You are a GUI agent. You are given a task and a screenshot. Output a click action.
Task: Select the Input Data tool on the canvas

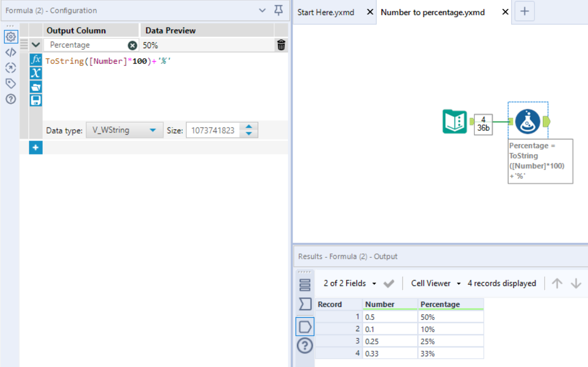[x=454, y=122]
